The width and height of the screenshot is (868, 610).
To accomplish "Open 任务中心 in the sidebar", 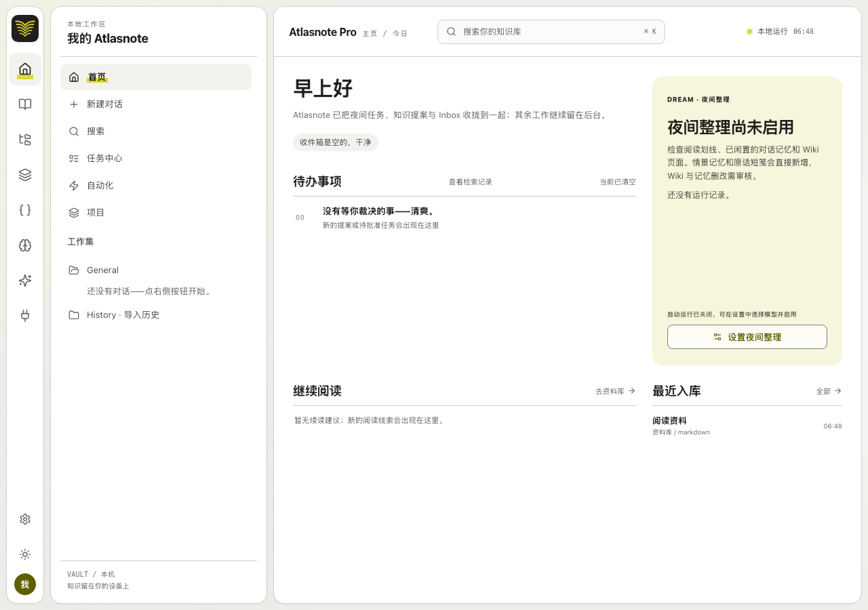I will pyautogui.click(x=156, y=159).
